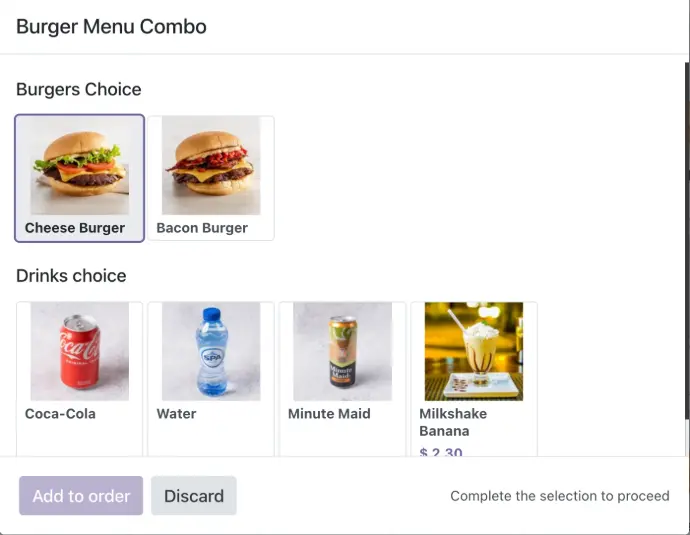Choose the Bacon Burger picture
Screen dimensions: 690x535
pos(210,165)
